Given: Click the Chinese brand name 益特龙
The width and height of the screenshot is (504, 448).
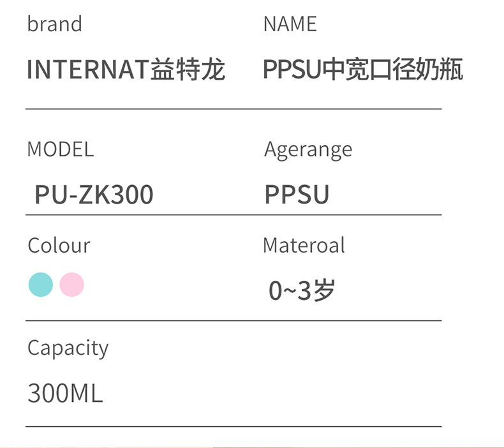Looking at the screenshot, I should coord(188,70).
